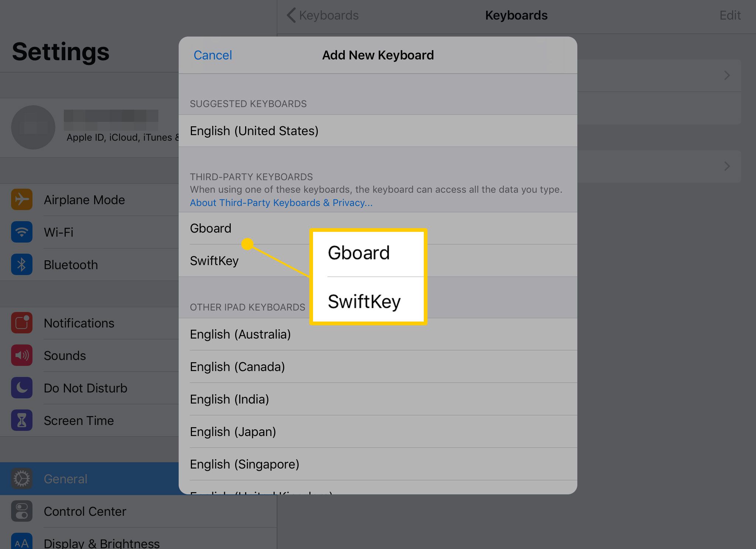
Task: Open the Wi-Fi settings row
Action: tap(89, 232)
